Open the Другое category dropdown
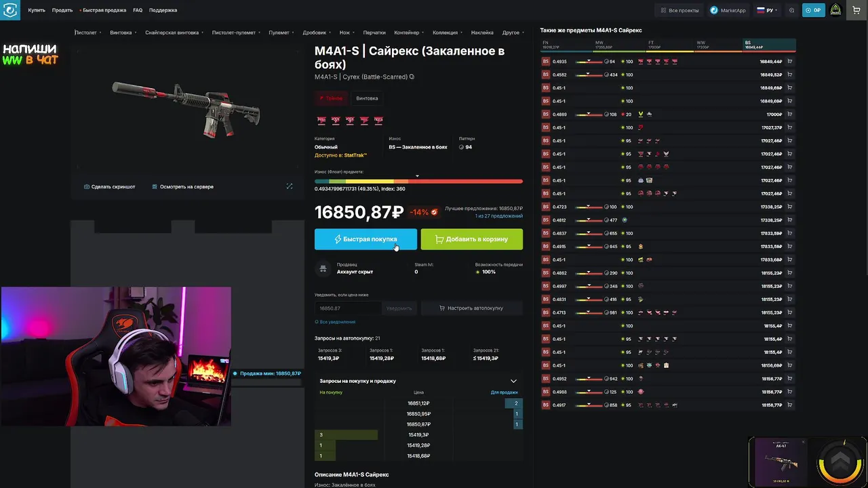 (x=513, y=33)
